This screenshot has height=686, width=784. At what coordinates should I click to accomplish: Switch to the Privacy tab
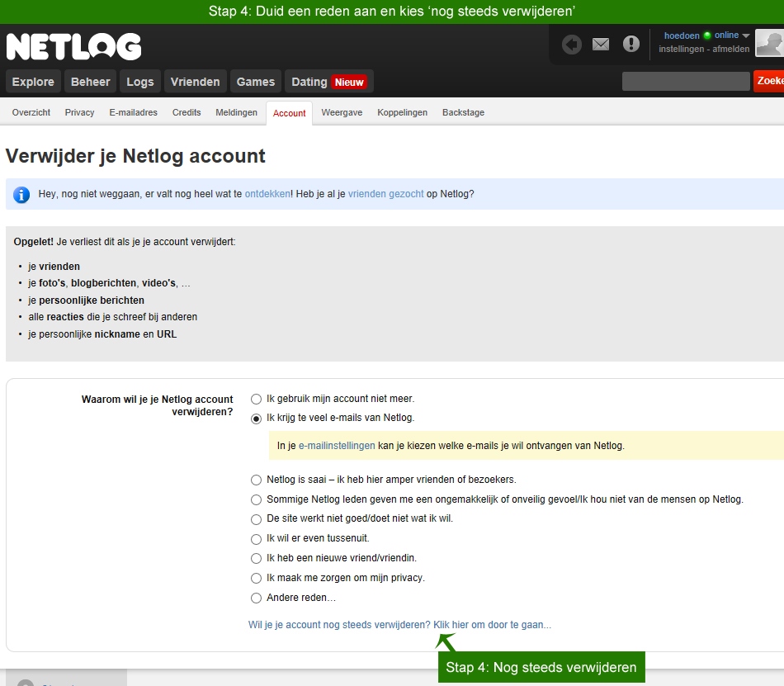(79, 112)
